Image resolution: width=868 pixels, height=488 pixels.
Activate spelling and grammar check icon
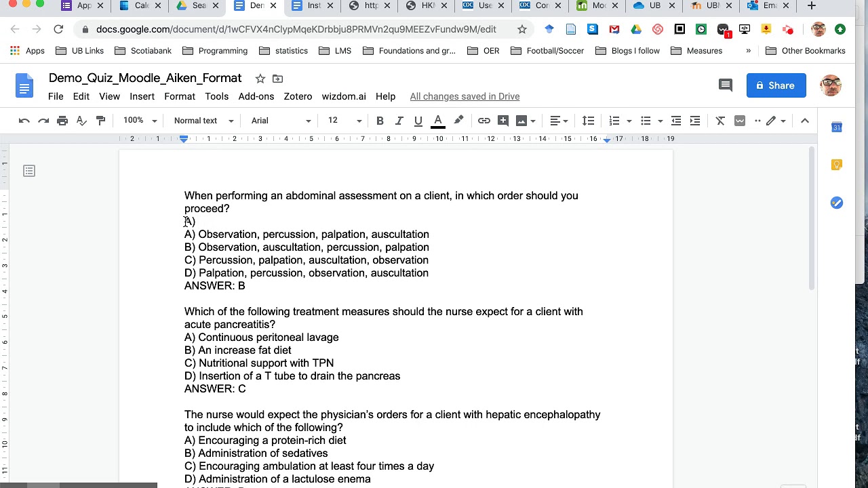[x=81, y=121]
